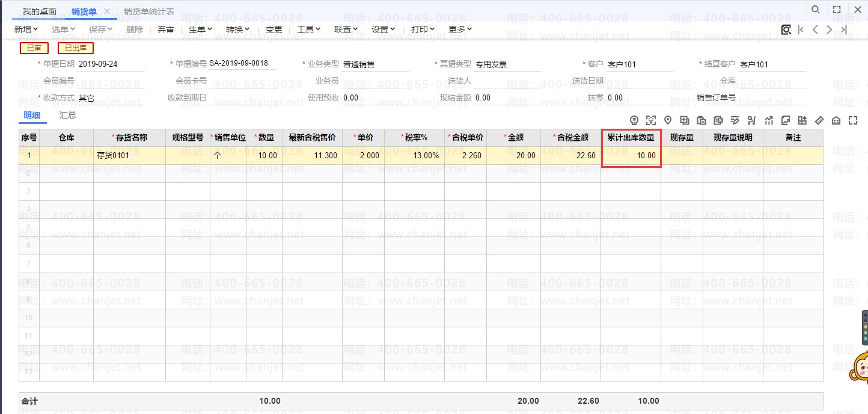
Task: Click the 弃审 button
Action: pos(166,29)
